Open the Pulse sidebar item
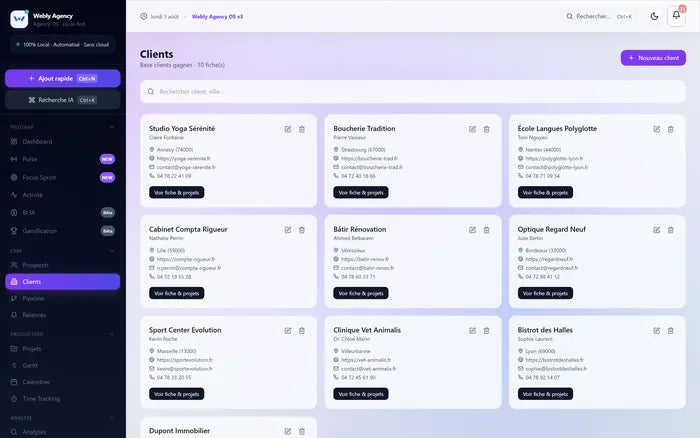Viewport: 700px width, 438px height. (62, 159)
